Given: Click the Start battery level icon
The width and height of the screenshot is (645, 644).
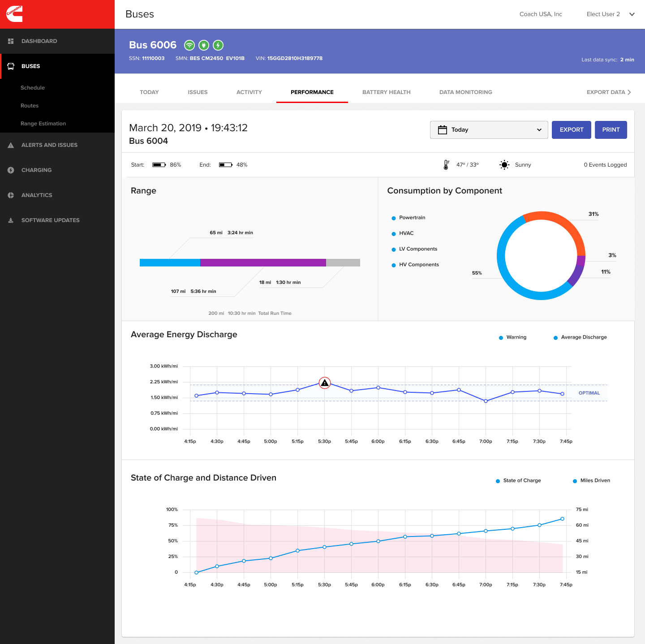Looking at the screenshot, I should (159, 165).
